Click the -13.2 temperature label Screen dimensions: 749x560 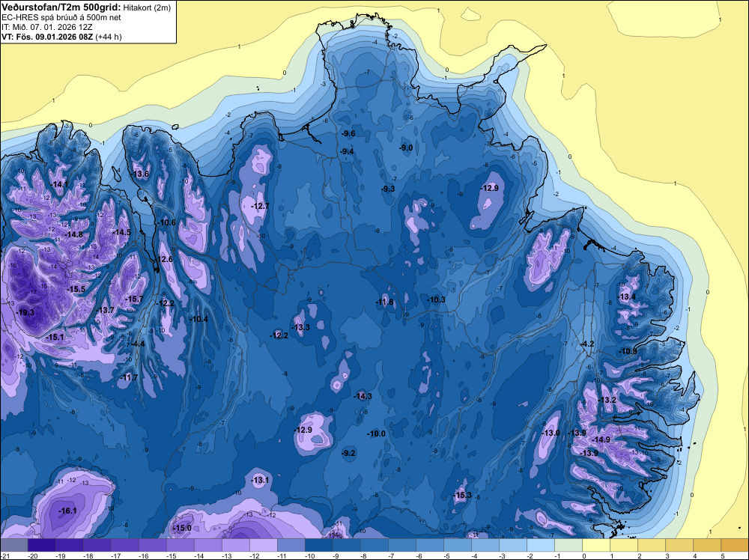click(x=607, y=400)
